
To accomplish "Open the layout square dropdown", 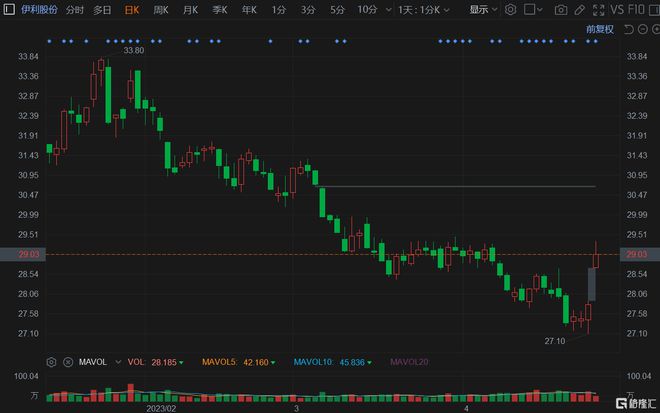I will tap(533, 9).
